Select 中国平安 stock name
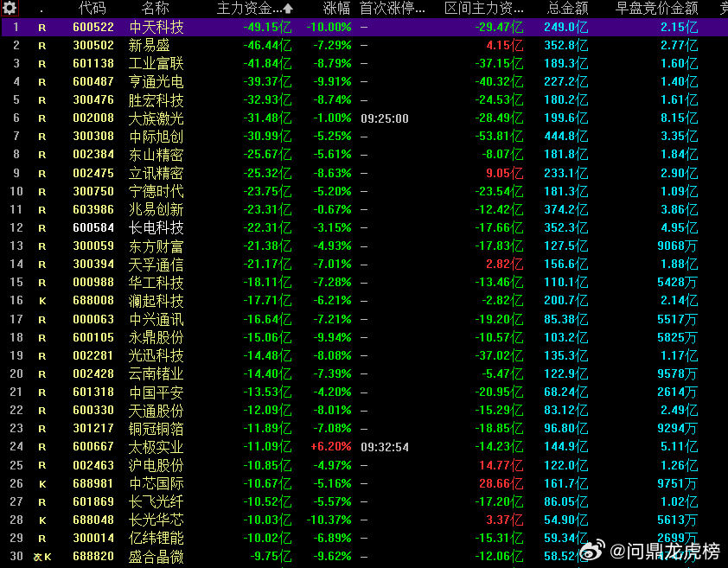The image size is (728, 568). pyautogui.click(x=156, y=392)
